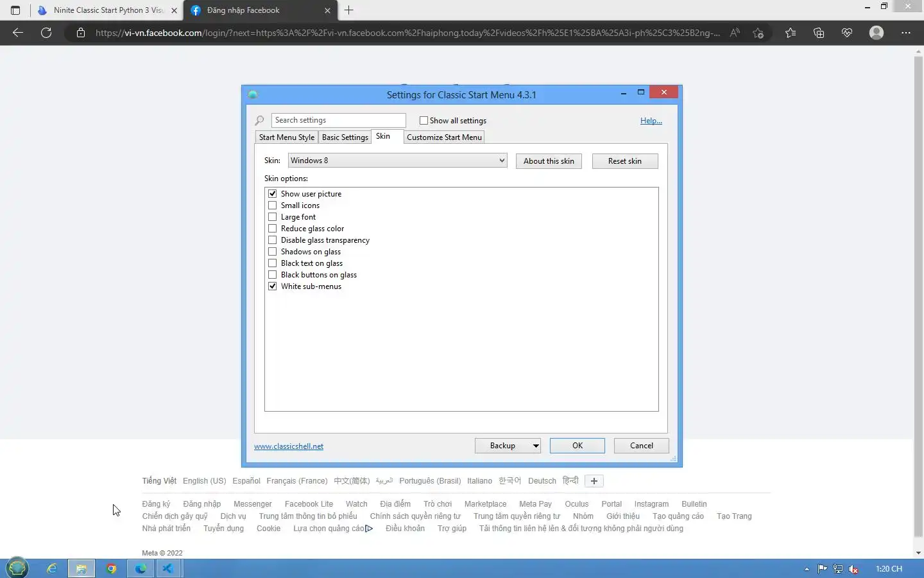The width and height of the screenshot is (924, 578).
Task: Close the Ninite Classic Start tab
Action: pyautogui.click(x=174, y=10)
